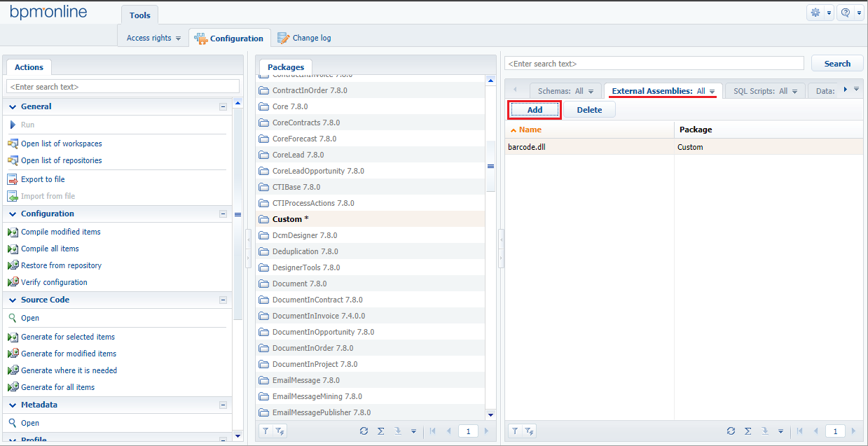Click the Delete button
The image size is (868, 446).
[x=589, y=110]
